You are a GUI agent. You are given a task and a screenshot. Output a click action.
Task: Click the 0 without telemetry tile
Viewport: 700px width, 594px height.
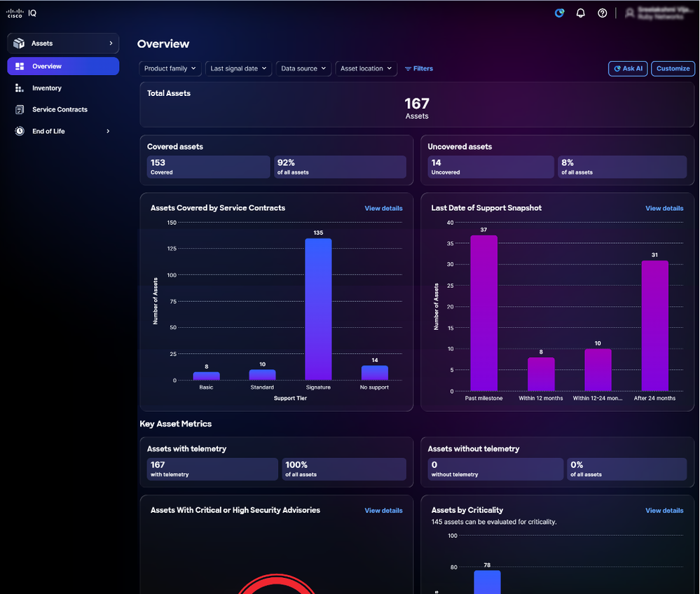[495, 469]
